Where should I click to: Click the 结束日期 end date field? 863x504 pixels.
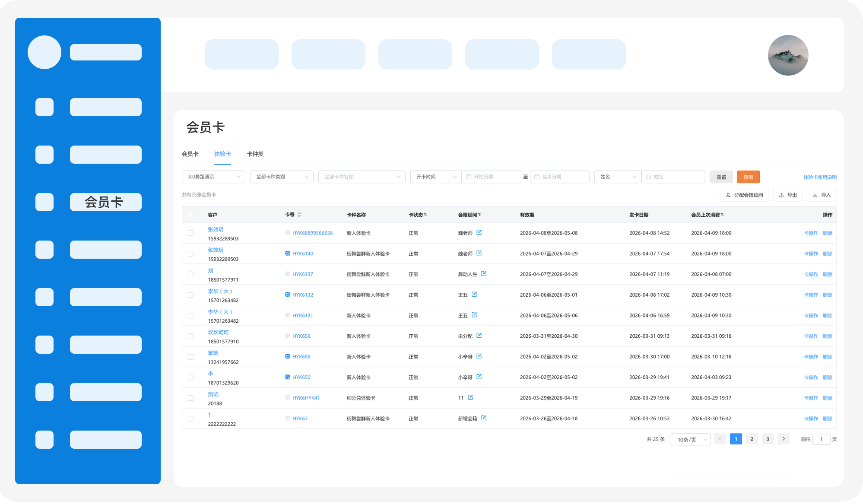(x=560, y=177)
